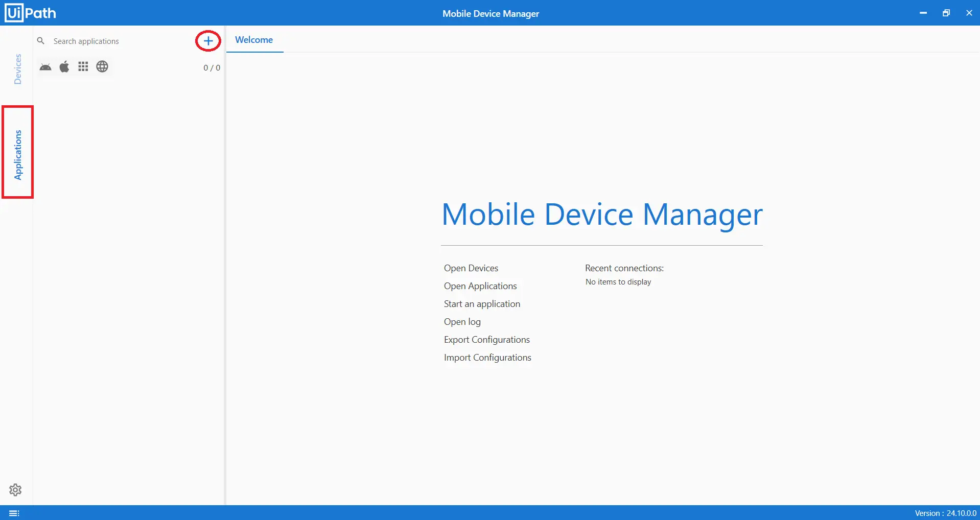Click the list icon in the bottom status bar

pyautogui.click(x=14, y=513)
